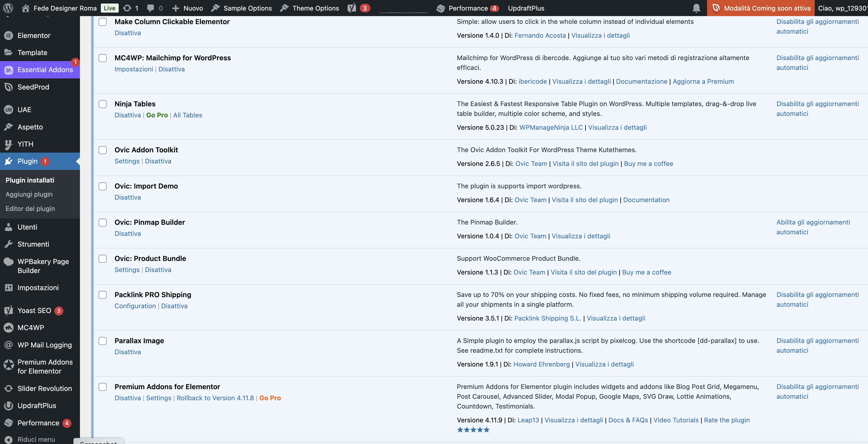Click the MC4WP sidebar icon

tap(9, 328)
